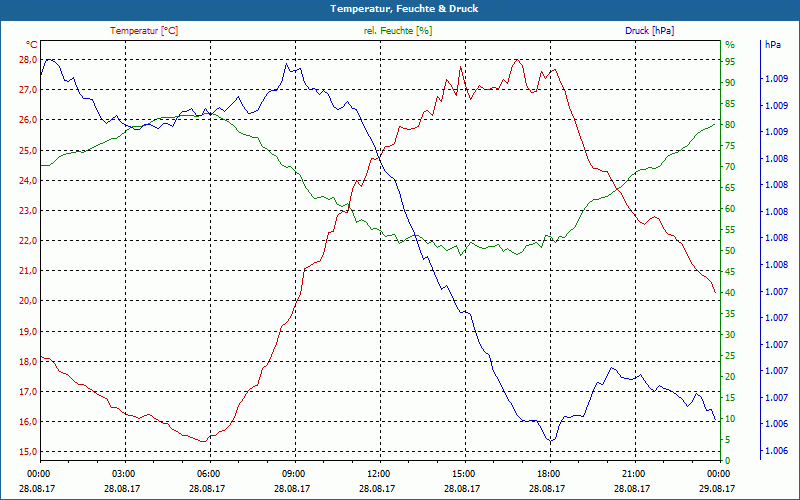The height and width of the screenshot is (500, 800).
Task: Click the '03:00' time axis label
Action: pos(122,473)
